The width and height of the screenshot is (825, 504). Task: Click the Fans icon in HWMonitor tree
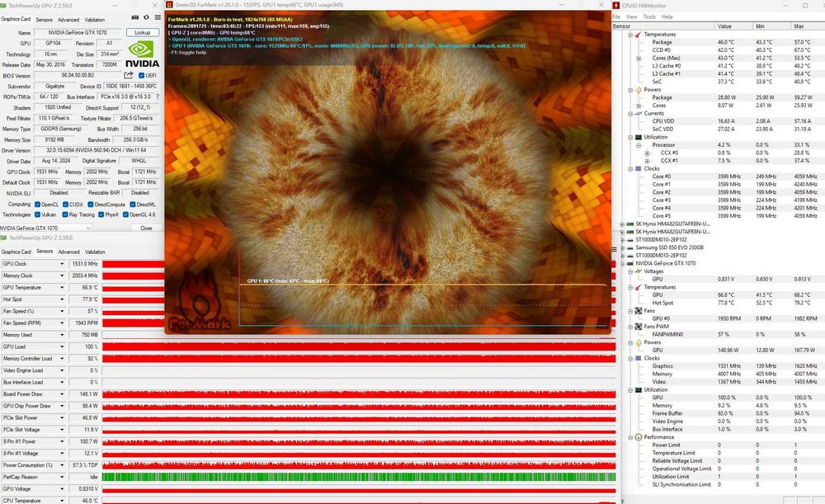(639, 310)
